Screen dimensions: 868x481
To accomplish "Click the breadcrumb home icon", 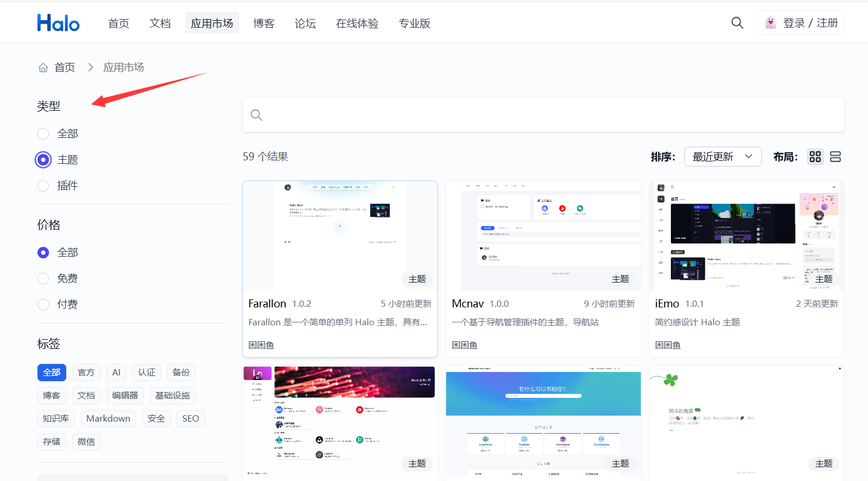I will (x=43, y=67).
